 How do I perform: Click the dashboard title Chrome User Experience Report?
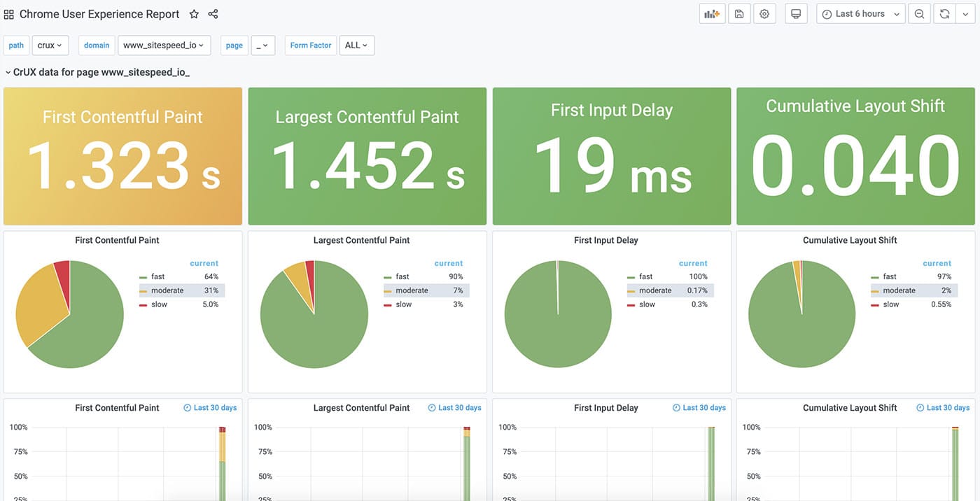[99, 14]
